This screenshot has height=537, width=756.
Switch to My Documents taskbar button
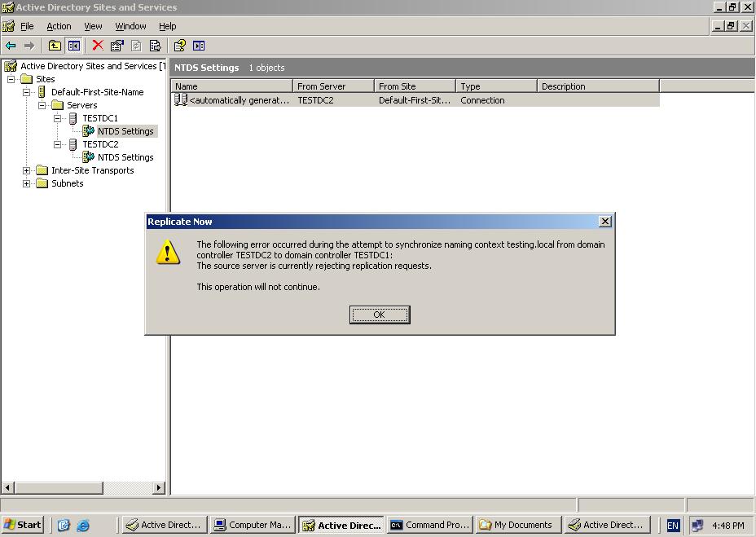[519, 525]
